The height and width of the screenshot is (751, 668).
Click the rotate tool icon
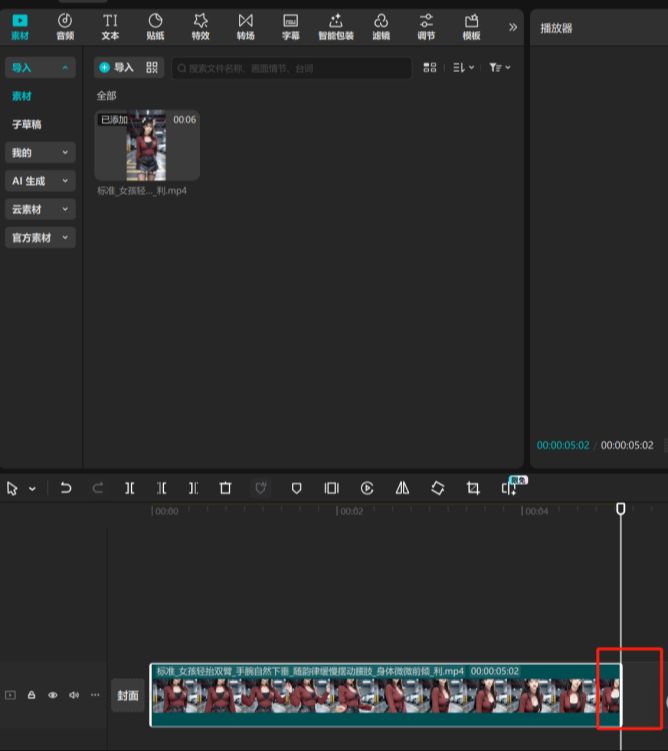[437, 488]
